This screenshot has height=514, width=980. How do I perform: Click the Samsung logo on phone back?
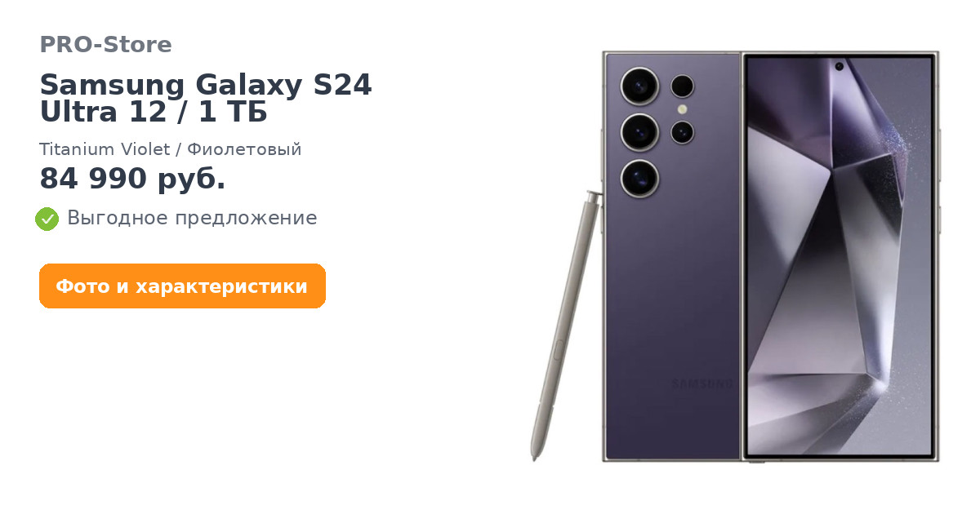coord(702,383)
